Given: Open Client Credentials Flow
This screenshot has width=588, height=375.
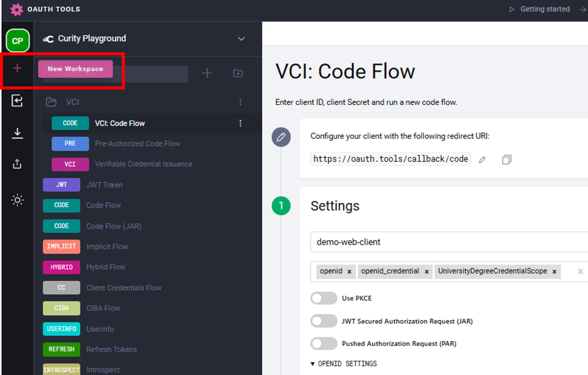Looking at the screenshot, I should [x=124, y=288].
